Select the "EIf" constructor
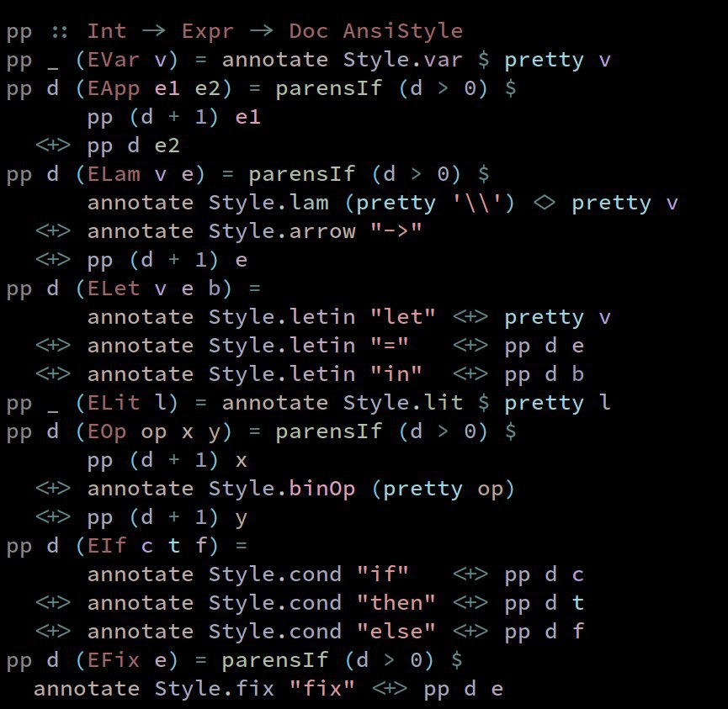728x709 pixels. [x=107, y=546]
